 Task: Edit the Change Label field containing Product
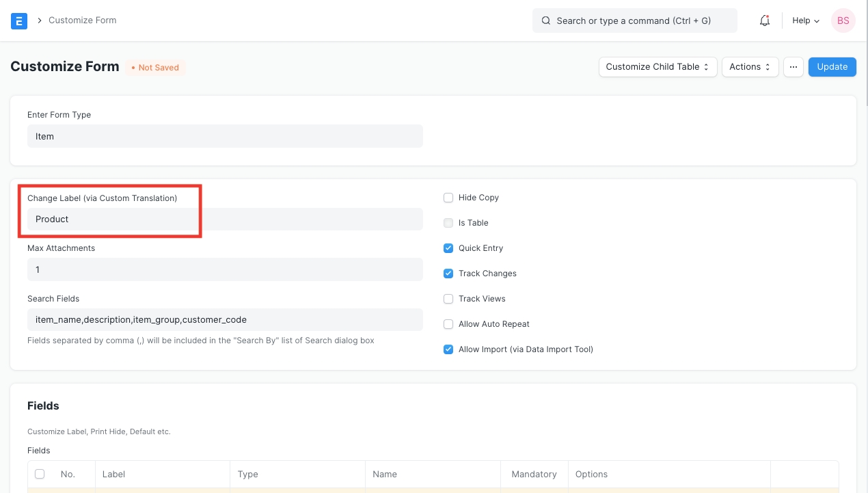click(x=225, y=219)
